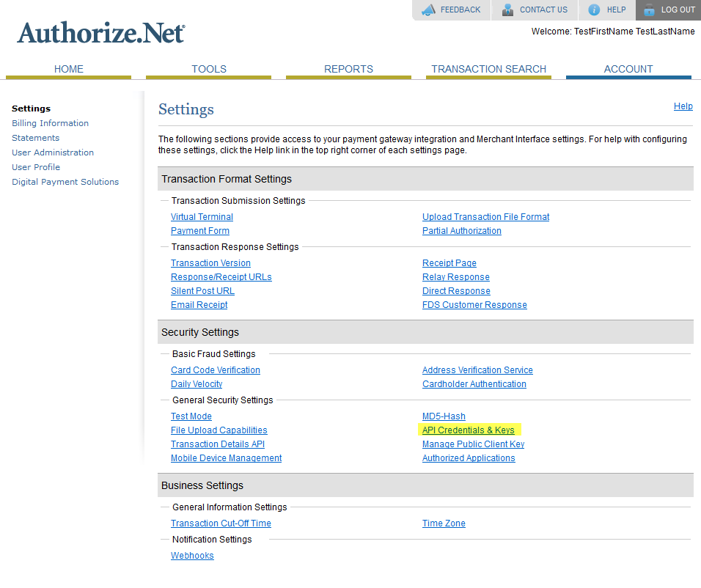Go to the Home tab
Viewport: 701px width, 588px height.
(68, 69)
